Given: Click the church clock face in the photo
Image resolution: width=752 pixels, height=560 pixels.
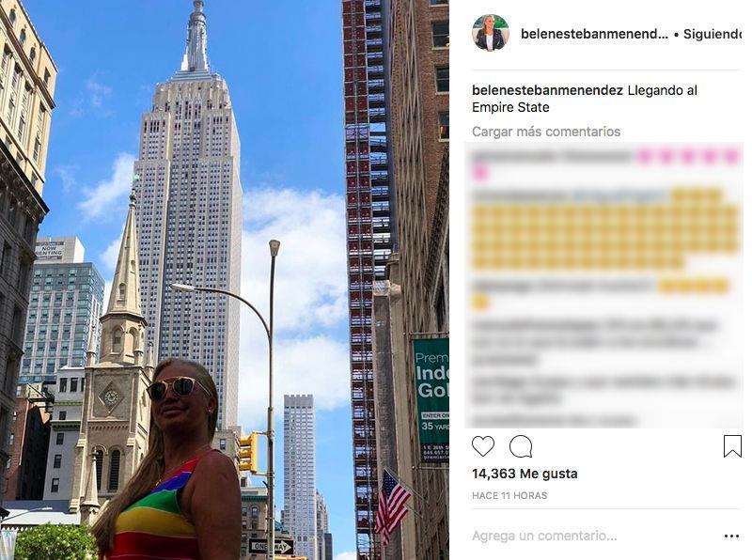Looking at the screenshot, I should point(111,397).
